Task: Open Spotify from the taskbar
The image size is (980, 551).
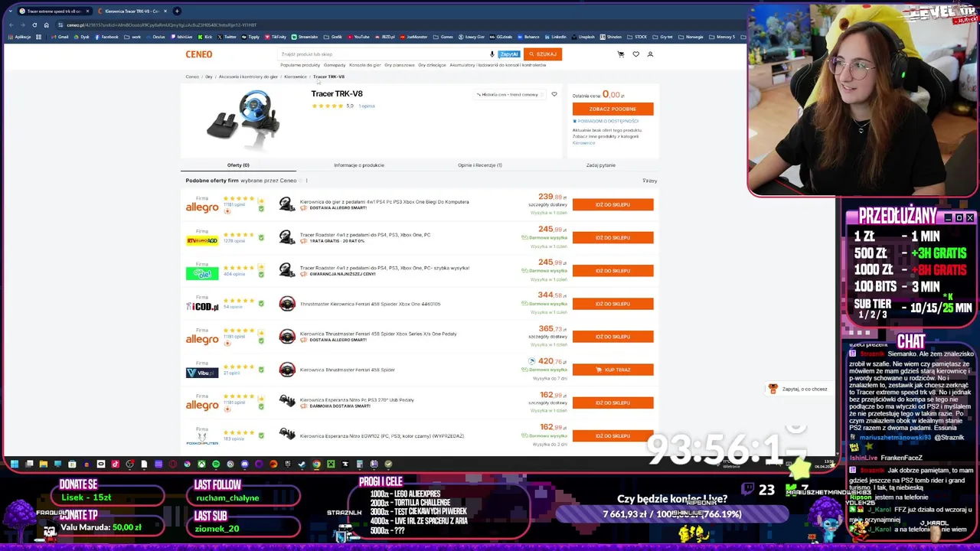Action: (x=215, y=464)
